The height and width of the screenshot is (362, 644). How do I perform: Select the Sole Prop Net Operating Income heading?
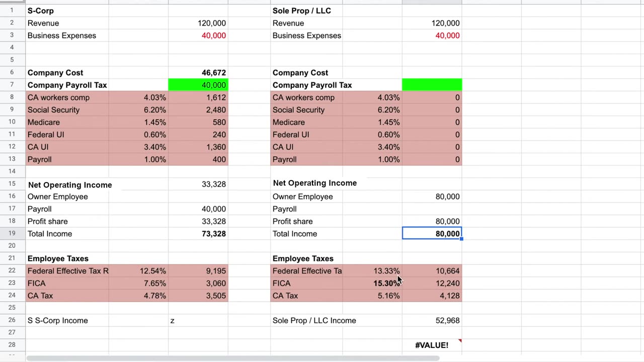tap(314, 183)
